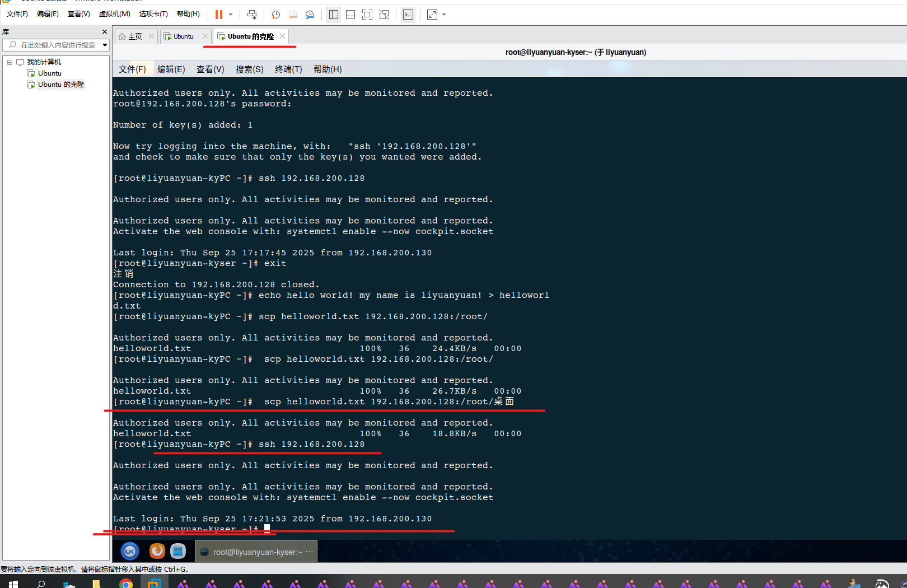Open VMware 虚拟机(M) menu

(x=114, y=14)
